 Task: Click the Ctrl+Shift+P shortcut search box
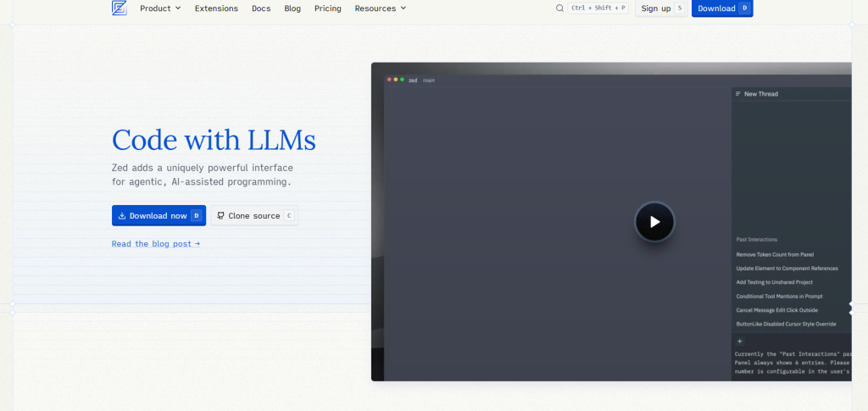point(598,8)
